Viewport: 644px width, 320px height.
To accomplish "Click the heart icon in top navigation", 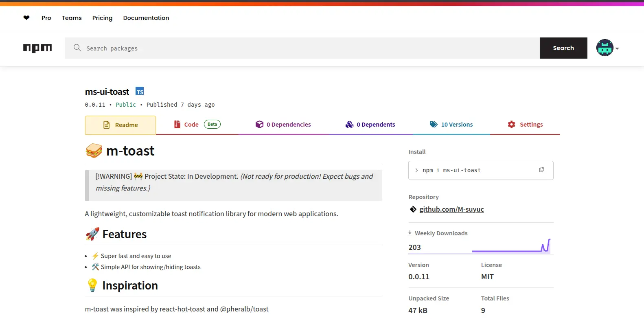I will [26, 18].
